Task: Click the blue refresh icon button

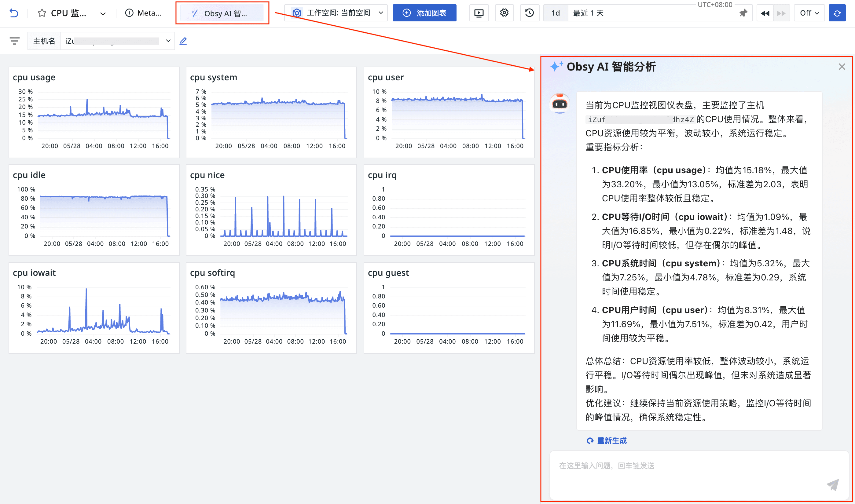Action: pyautogui.click(x=837, y=13)
